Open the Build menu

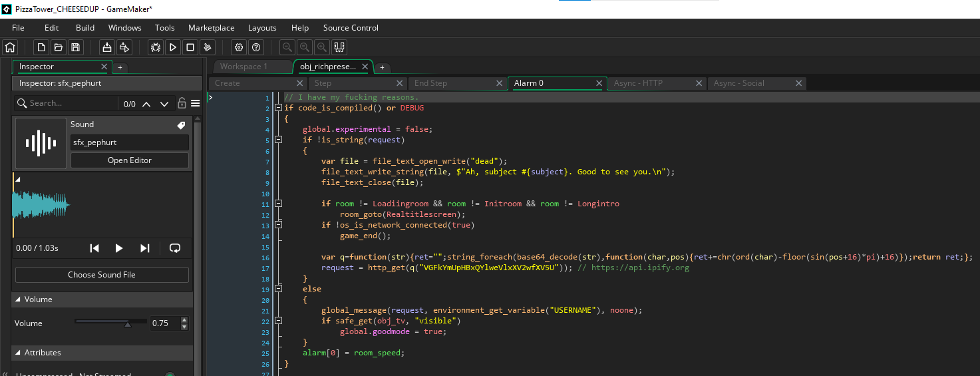[x=85, y=28]
